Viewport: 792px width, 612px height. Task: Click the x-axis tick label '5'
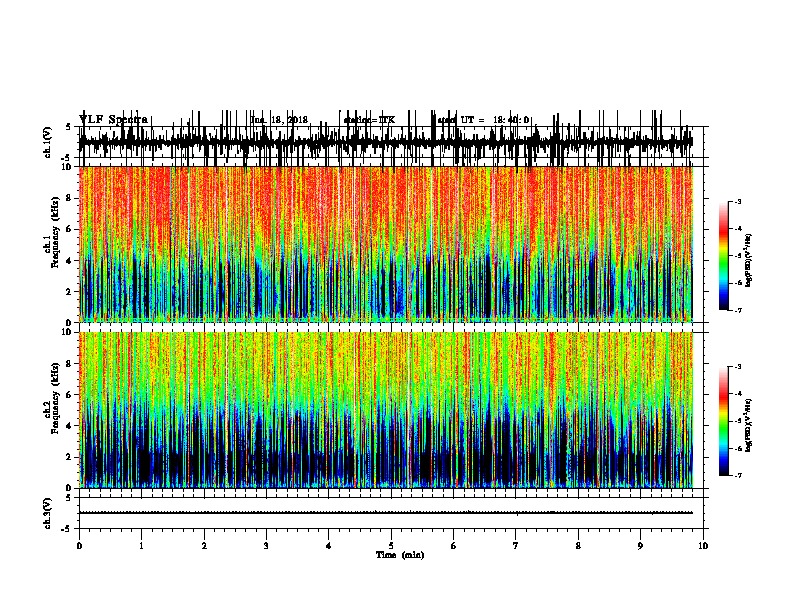[391, 546]
